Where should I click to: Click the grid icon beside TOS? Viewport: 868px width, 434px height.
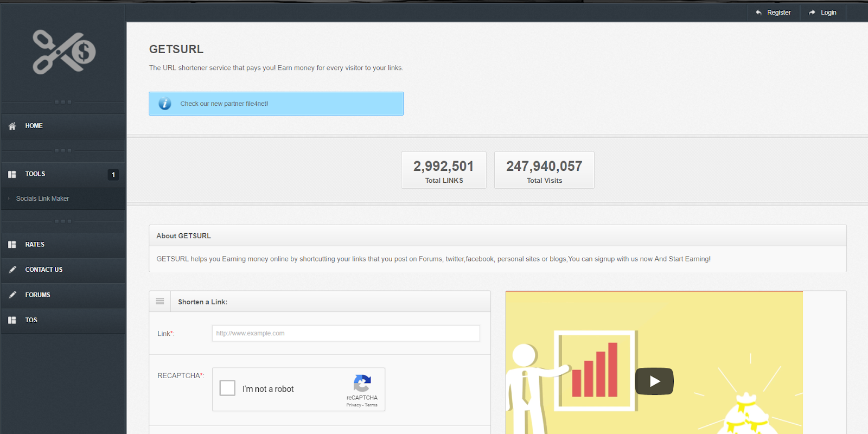(12, 320)
